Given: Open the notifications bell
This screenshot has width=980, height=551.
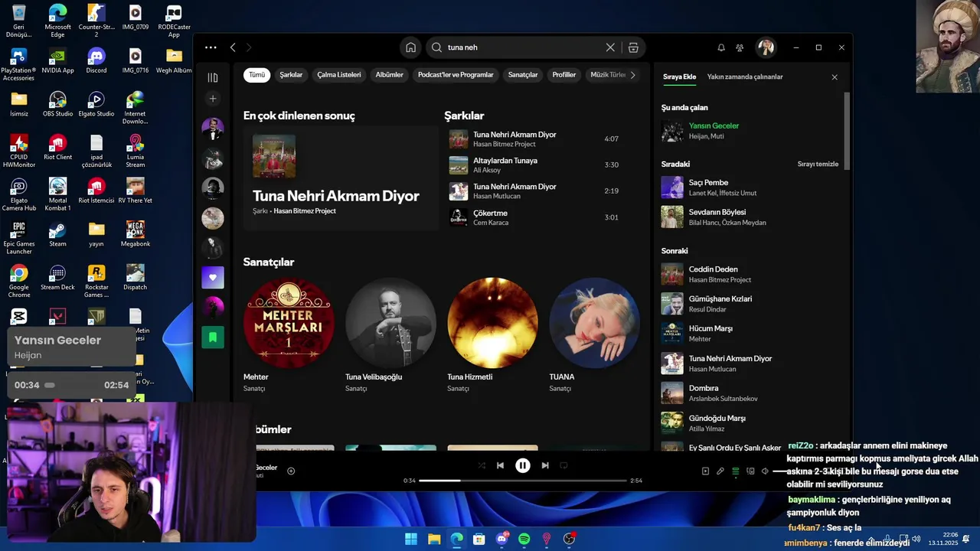Looking at the screenshot, I should (x=721, y=47).
